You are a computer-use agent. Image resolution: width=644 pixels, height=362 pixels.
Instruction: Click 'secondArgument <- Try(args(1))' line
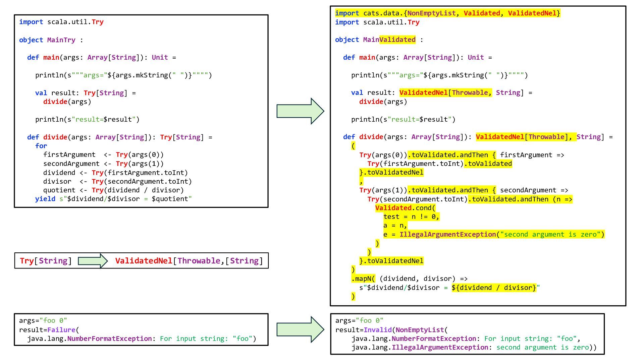click(103, 164)
